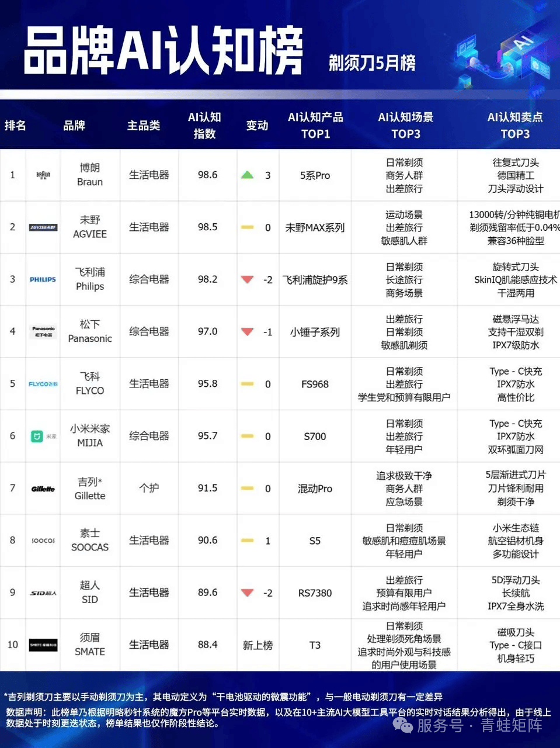Screen dimensions: 560x748
Task: Open the 变动 column header
Action: pyautogui.click(x=257, y=125)
